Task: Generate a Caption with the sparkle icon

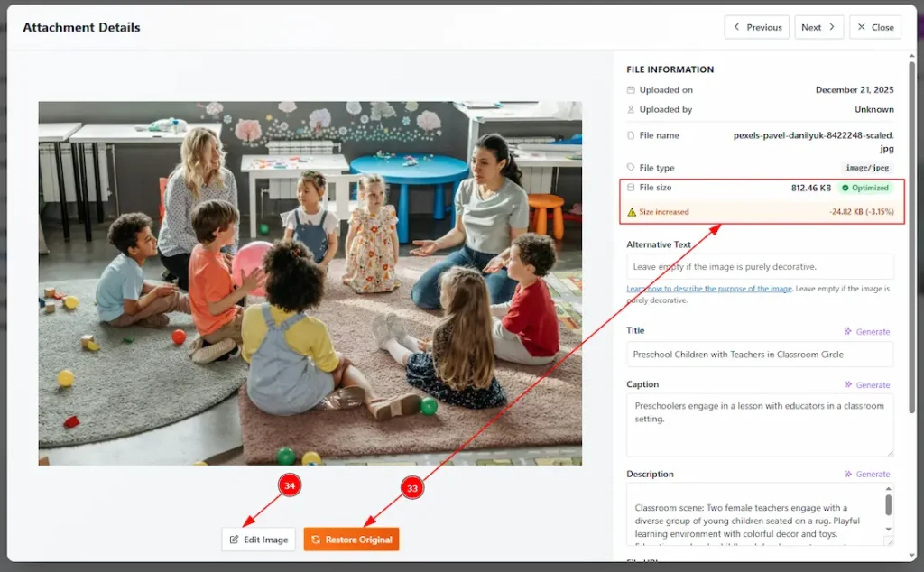Action: (x=867, y=384)
